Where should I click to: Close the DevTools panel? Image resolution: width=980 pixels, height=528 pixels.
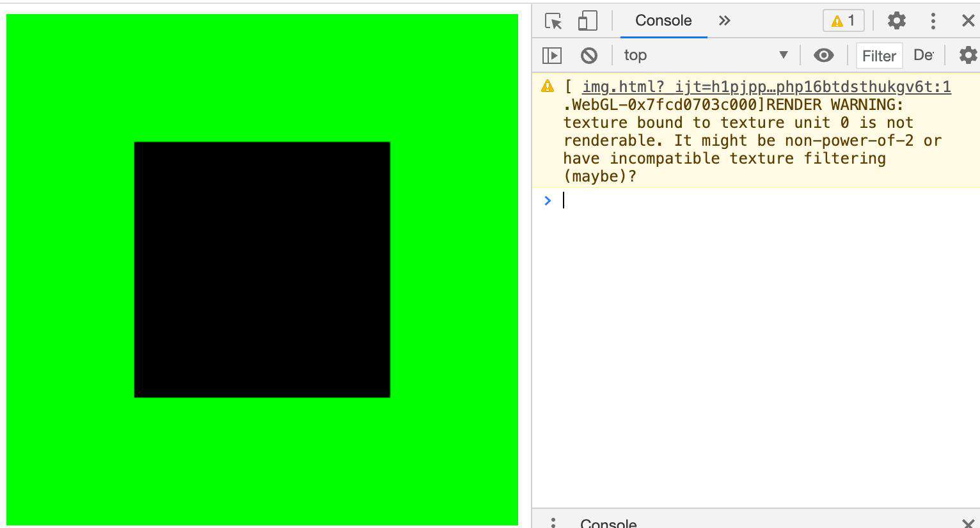click(968, 21)
